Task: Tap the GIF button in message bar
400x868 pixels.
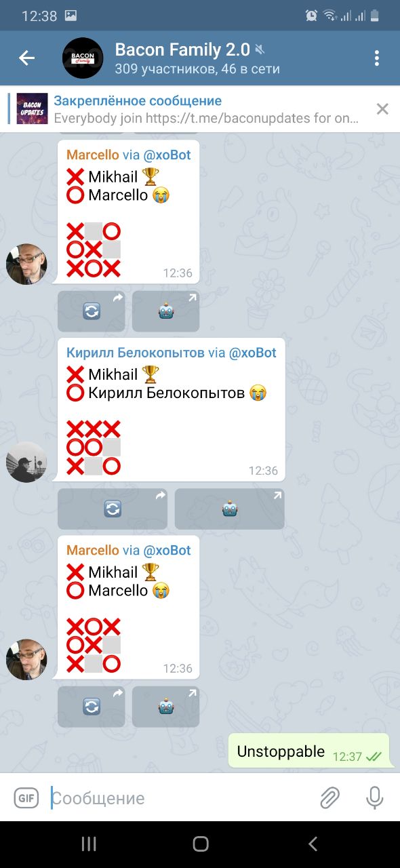Action: click(26, 798)
